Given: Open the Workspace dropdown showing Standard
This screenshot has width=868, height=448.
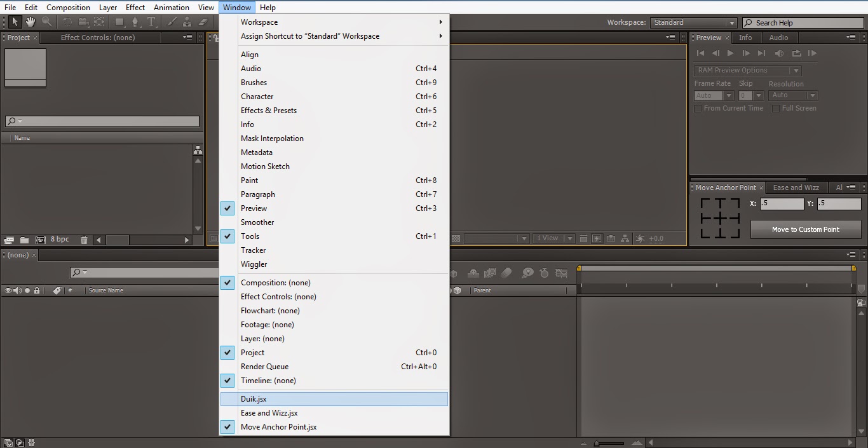Looking at the screenshot, I should (x=693, y=22).
